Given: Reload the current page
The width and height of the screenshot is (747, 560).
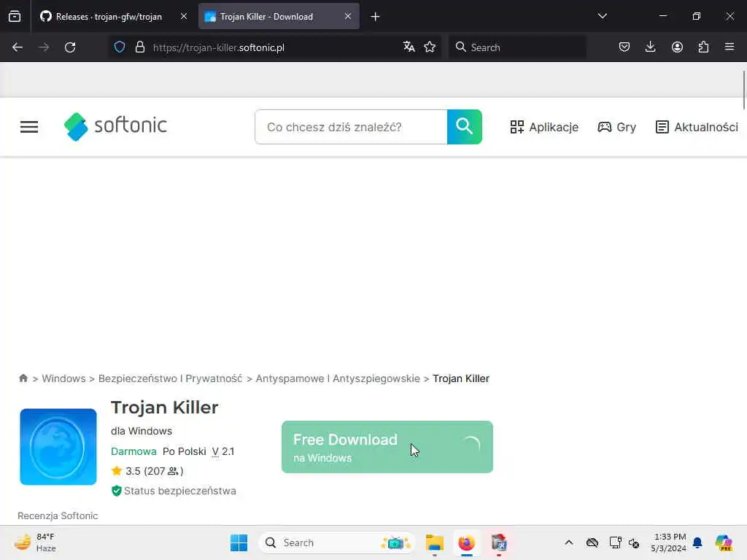Looking at the screenshot, I should point(70,47).
